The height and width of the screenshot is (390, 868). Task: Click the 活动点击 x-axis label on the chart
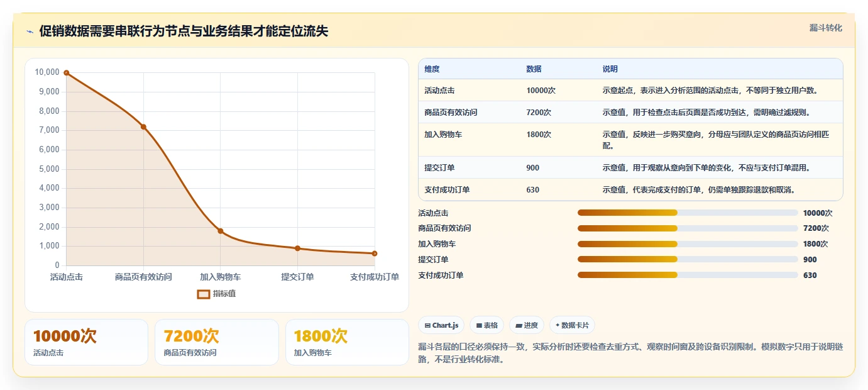point(67,277)
